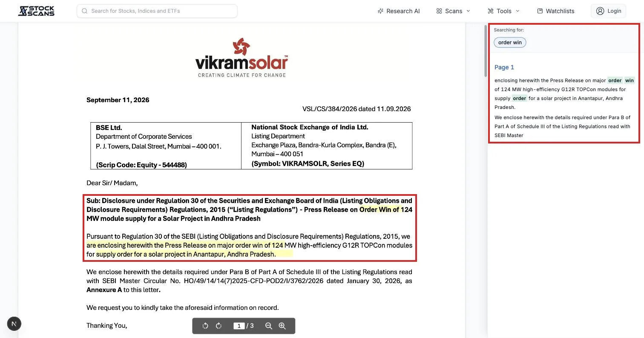The image size is (644, 338).
Task: Focus the Stocks, Indices and ETFs search field
Action: [x=157, y=11]
